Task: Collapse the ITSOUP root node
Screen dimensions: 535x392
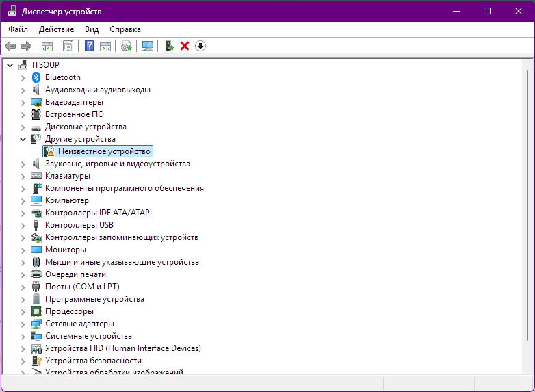Action: (x=10, y=65)
